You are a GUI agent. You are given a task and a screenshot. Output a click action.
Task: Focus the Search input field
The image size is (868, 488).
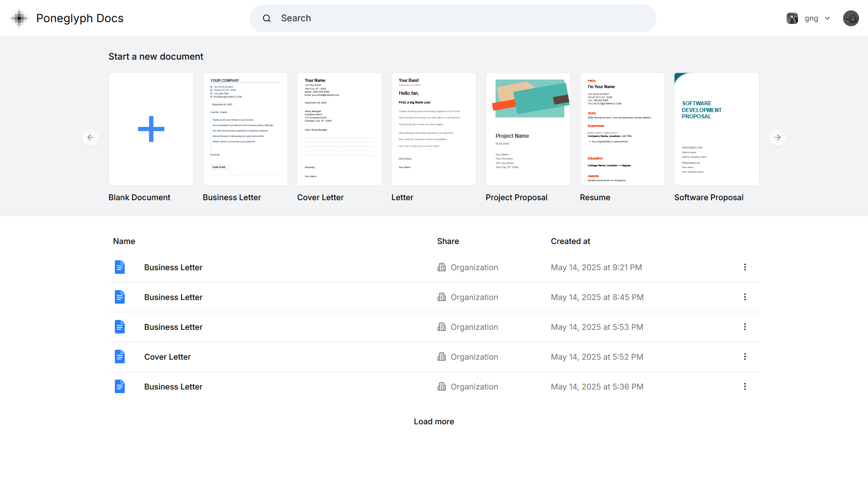pos(453,18)
